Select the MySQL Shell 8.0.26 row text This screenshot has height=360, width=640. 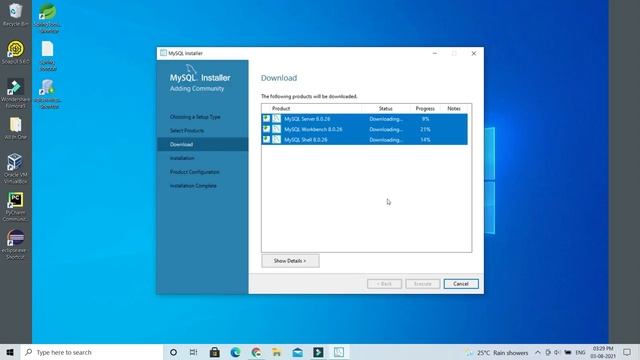306,140
